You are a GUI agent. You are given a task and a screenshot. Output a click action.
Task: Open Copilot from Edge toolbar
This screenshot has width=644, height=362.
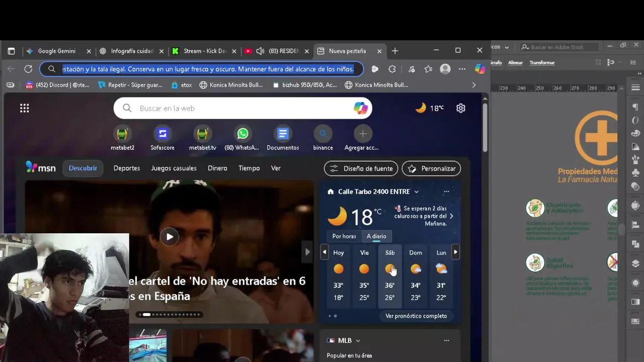480,69
